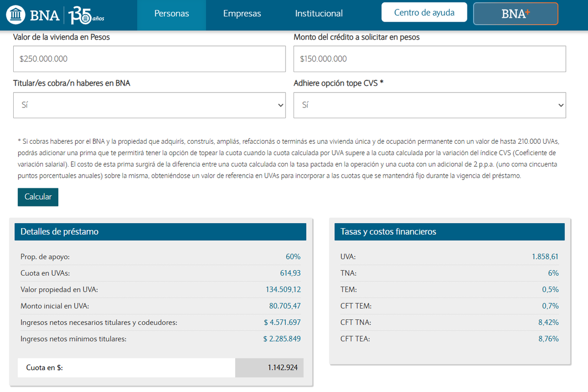The width and height of the screenshot is (588, 392).
Task: Select the value $ 4.571.697
Action: [x=282, y=322]
